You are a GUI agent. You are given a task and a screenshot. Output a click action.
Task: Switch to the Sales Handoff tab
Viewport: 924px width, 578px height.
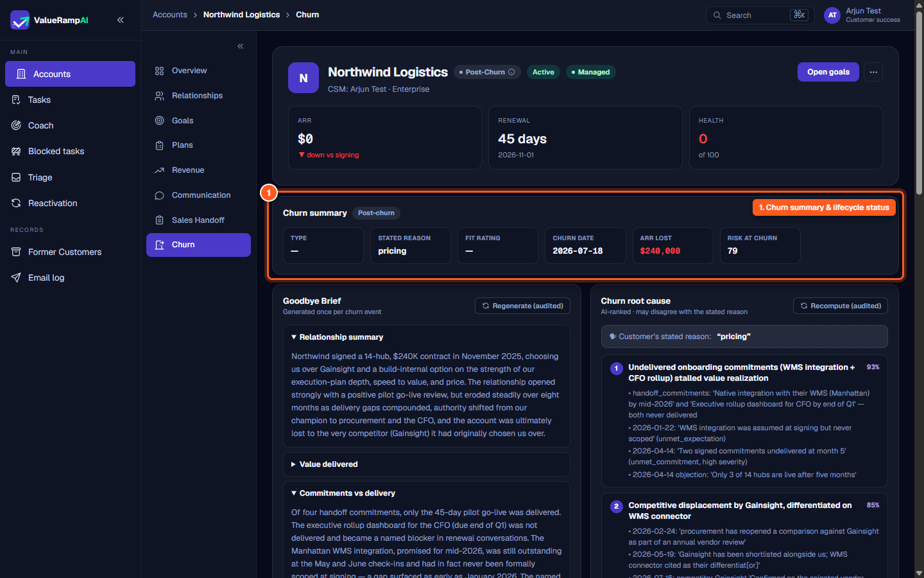pos(198,220)
